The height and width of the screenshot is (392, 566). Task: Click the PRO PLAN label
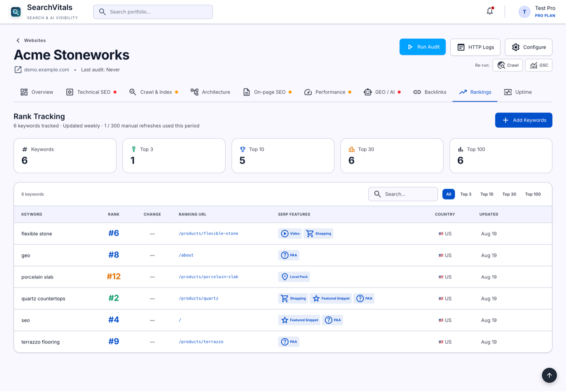(x=545, y=16)
